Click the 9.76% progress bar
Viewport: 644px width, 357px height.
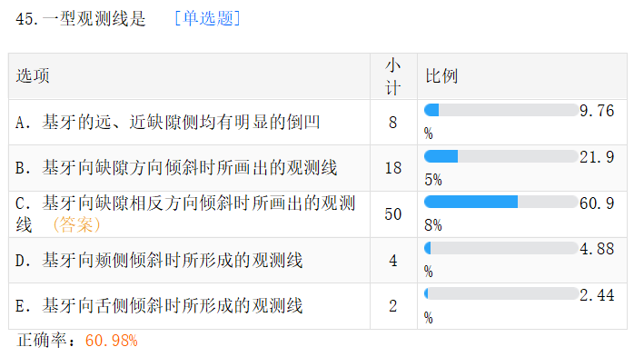pyautogui.click(x=501, y=110)
